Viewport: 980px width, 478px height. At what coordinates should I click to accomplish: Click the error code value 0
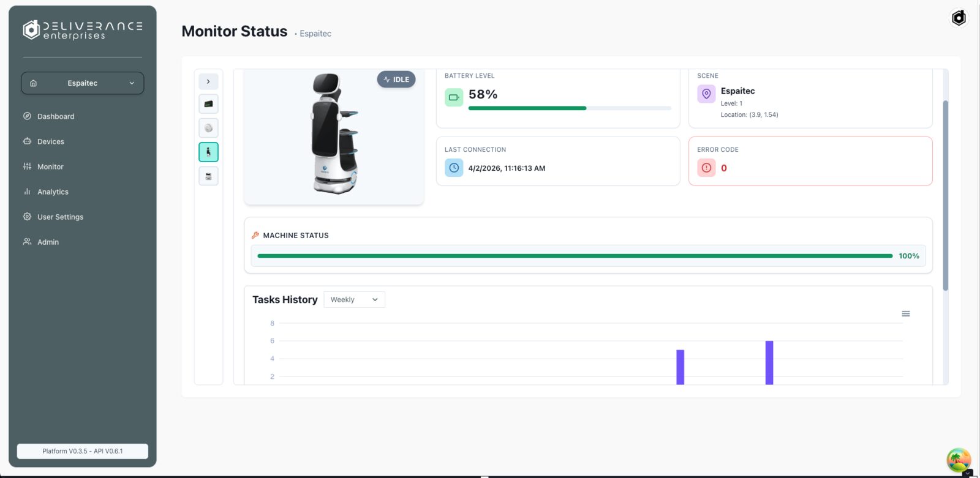(724, 168)
